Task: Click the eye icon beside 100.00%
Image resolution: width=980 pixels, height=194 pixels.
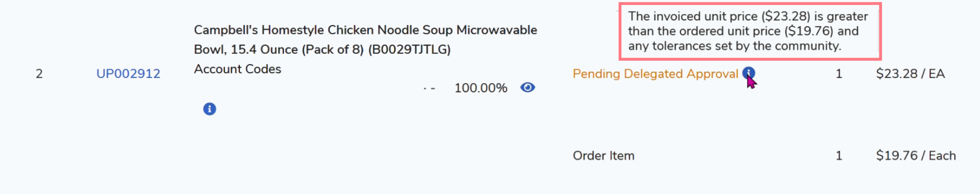Action: 528,87
